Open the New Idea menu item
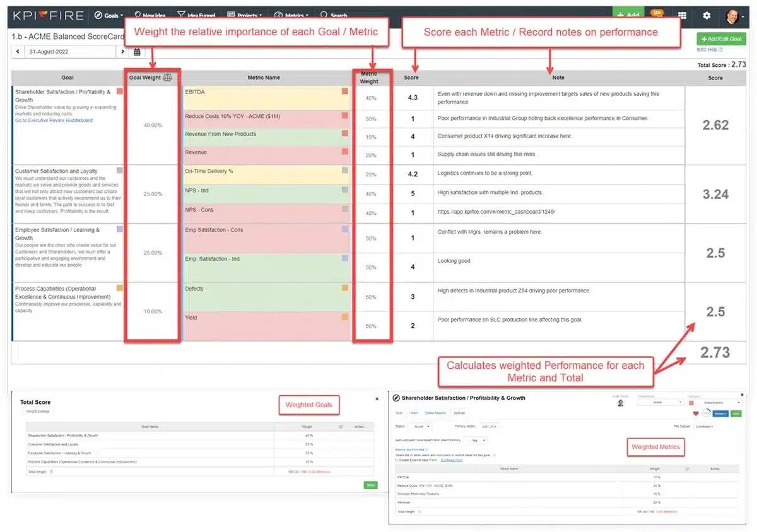 coord(149,15)
